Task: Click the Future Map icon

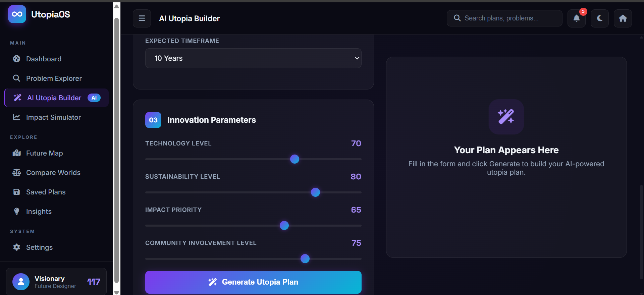Action: pyautogui.click(x=16, y=153)
